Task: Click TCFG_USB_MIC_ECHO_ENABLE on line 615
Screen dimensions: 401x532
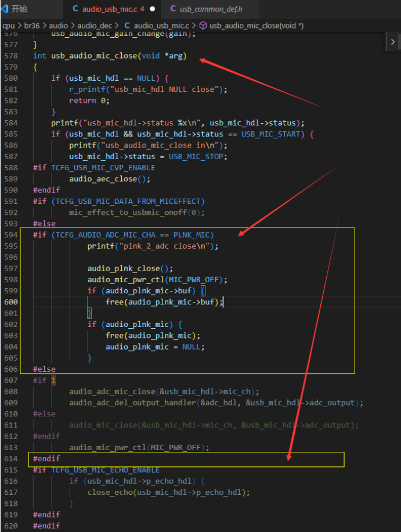Action: [x=106, y=470]
